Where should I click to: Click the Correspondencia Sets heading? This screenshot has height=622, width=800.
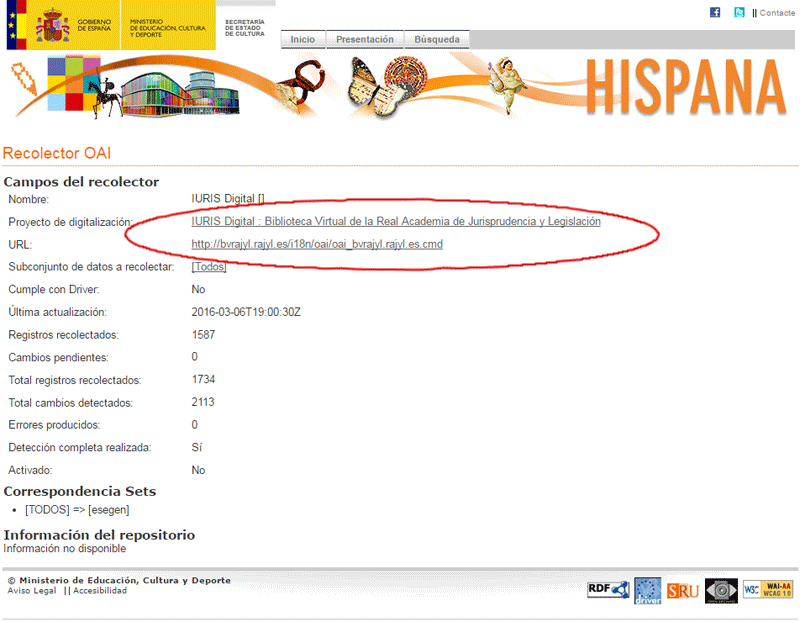coord(80,491)
